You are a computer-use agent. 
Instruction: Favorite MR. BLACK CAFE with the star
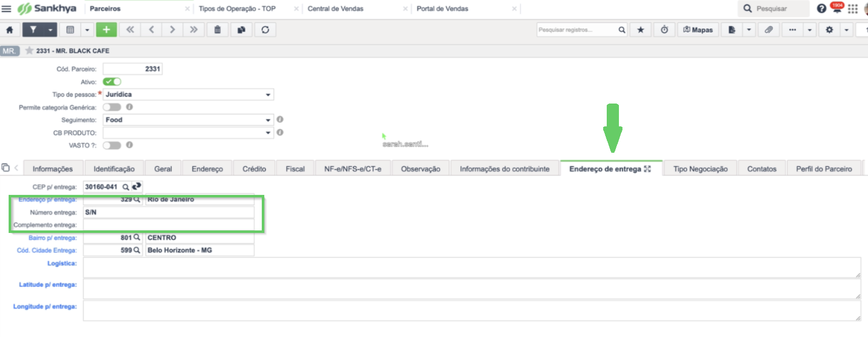point(29,51)
